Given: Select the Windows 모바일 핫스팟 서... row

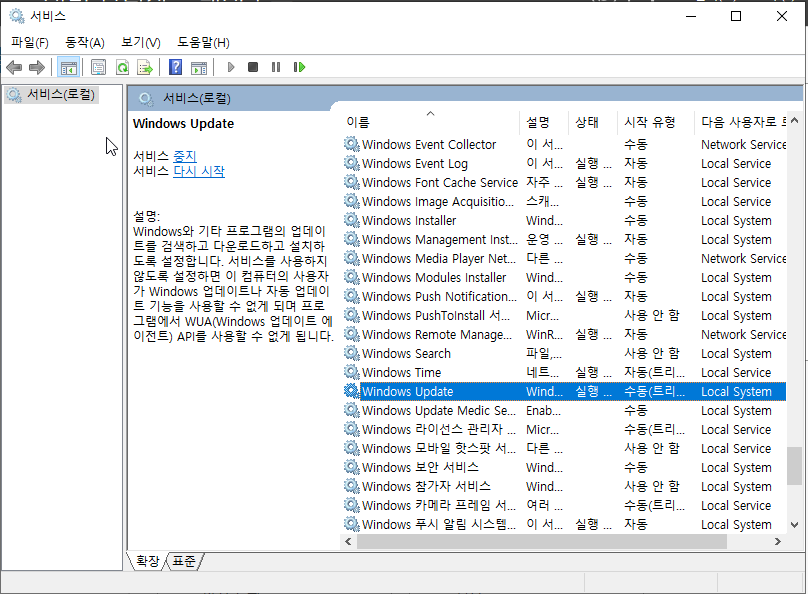Looking at the screenshot, I should 564,448.
